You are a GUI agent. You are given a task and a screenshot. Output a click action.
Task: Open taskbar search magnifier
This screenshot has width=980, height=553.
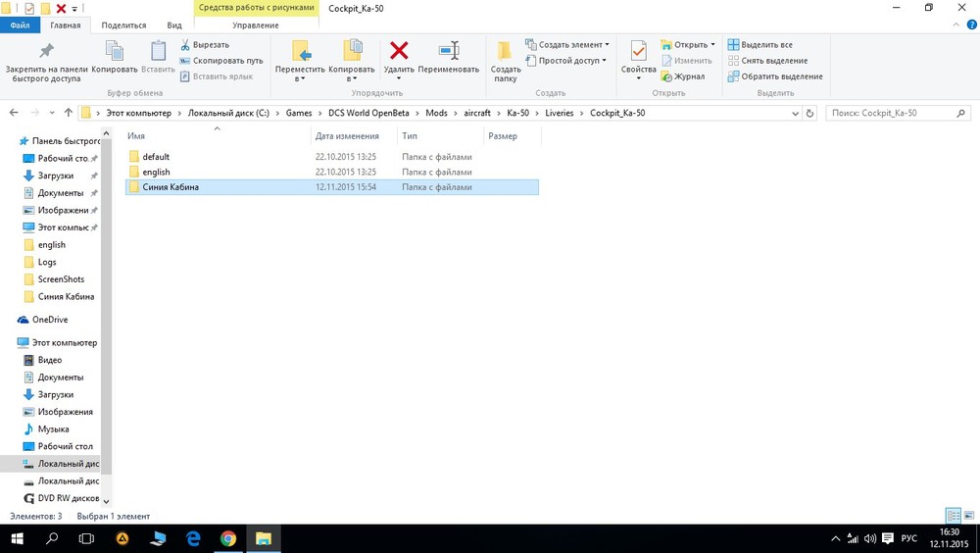(x=52, y=538)
